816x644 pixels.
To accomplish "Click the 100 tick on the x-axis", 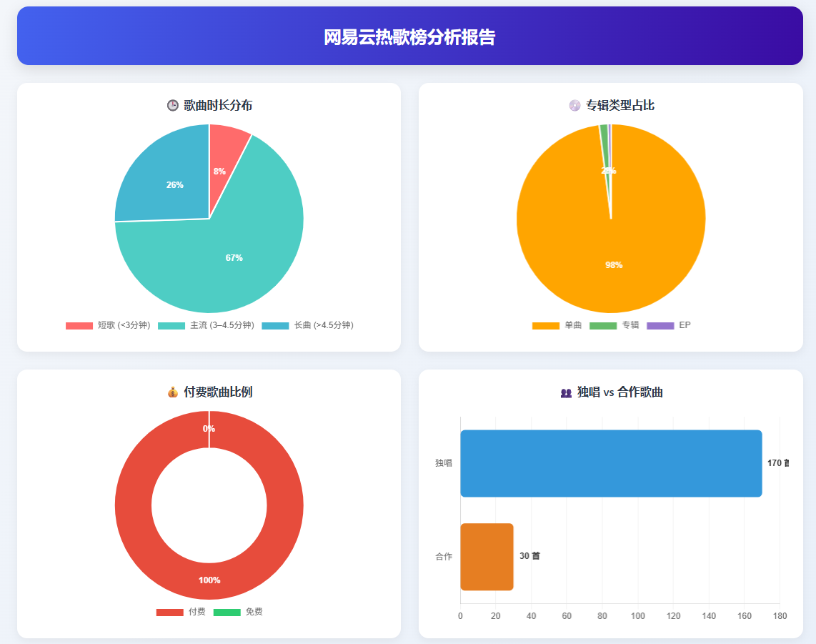I will 638,616.
